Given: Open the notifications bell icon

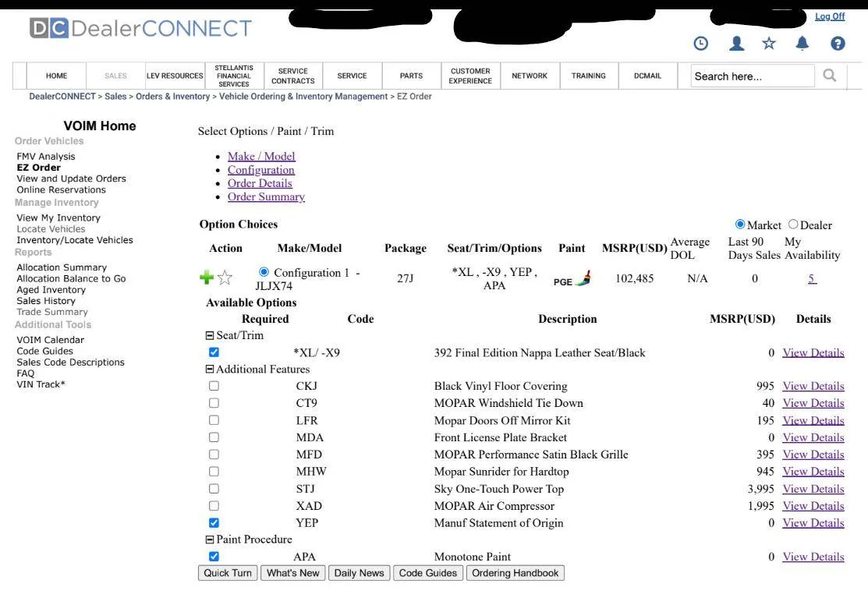Looking at the screenshot, I should 802,43.
